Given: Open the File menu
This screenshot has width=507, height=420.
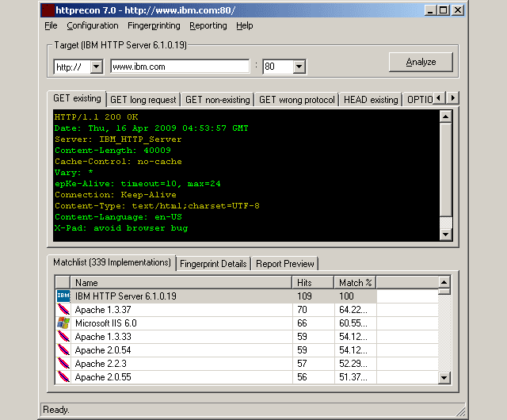Looking at the screenshot, I should (51, 25).
